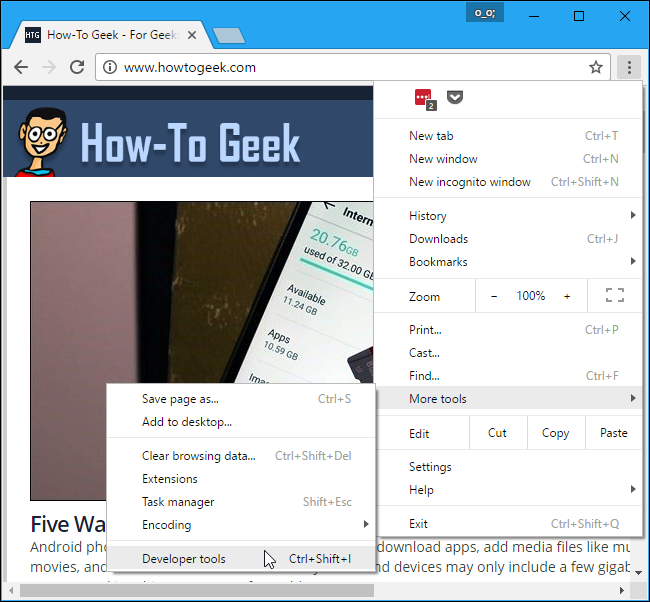Open a new tab with the tab strip button
The width and height of the screenshot is (650, 602).
(x=229, y=36)
